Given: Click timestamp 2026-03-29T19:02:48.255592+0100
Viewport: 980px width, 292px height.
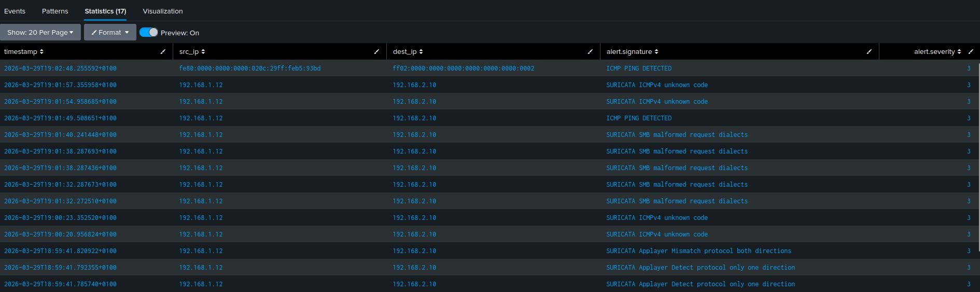Looking at the screenshot, I should 60,68.
